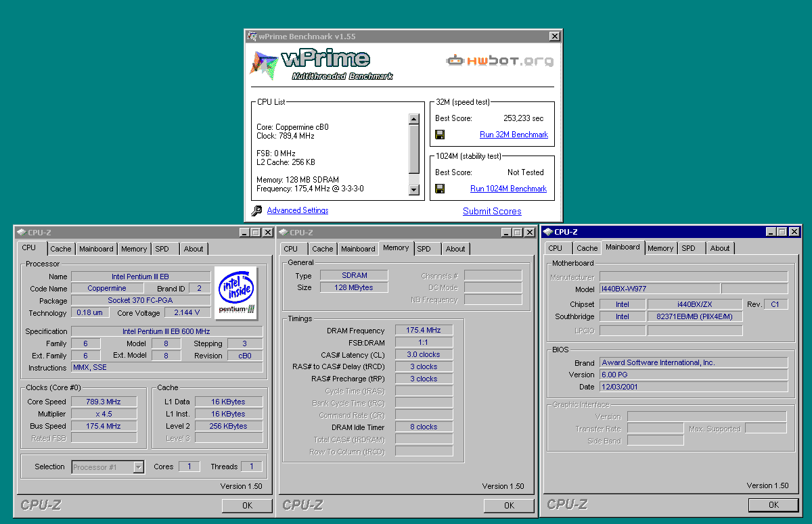Click the wPrime logo graphic
812x524 pixels.
click(321, 64)
